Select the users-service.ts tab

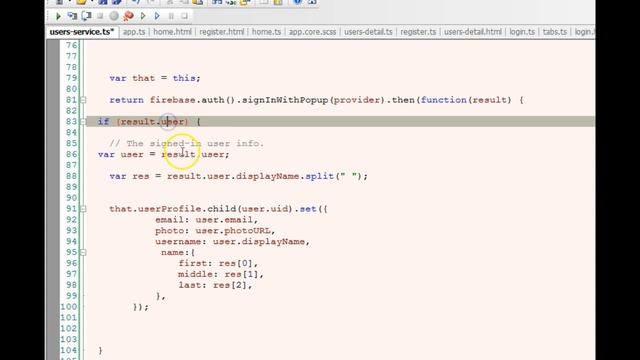click(x=82, y=32)
